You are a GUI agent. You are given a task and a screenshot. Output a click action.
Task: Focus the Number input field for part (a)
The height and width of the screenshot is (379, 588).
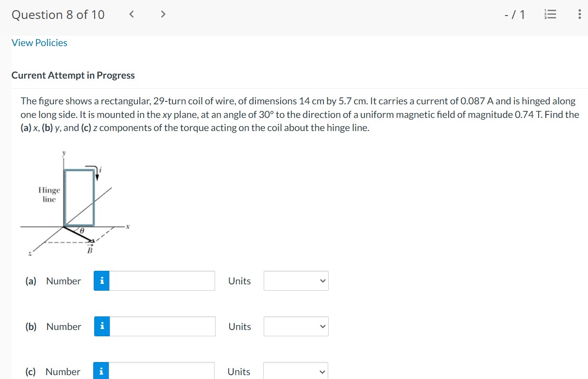point(162,281)
